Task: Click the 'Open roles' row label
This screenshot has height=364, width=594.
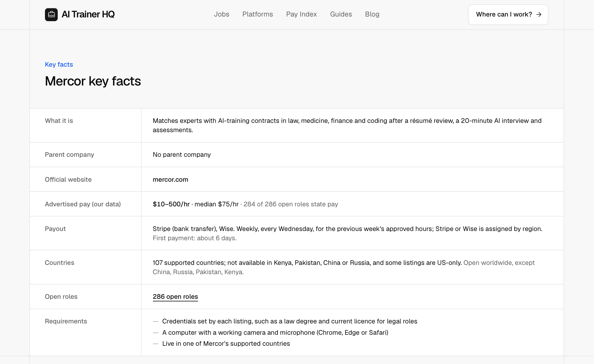Action: (61, 296)
